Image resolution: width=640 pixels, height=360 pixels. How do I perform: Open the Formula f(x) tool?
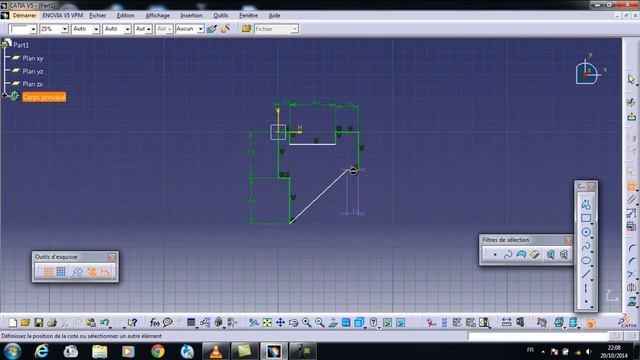(x=154, y=323)
